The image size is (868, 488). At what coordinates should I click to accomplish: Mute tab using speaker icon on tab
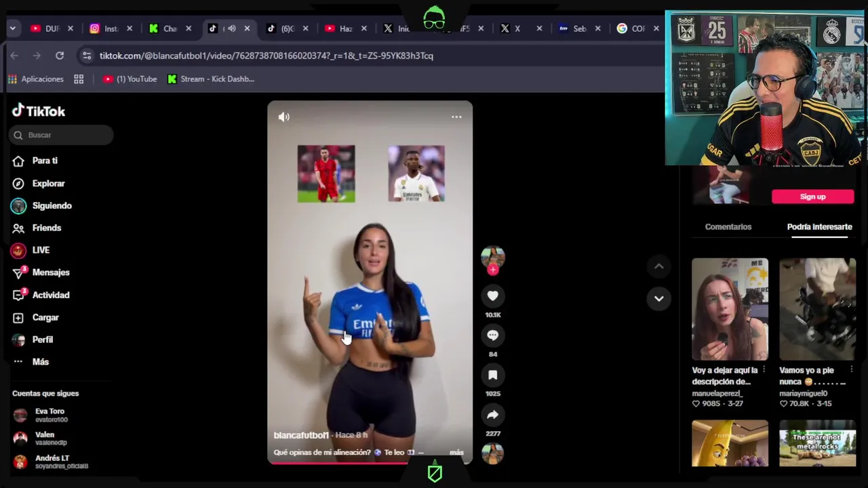click(231, 28)
